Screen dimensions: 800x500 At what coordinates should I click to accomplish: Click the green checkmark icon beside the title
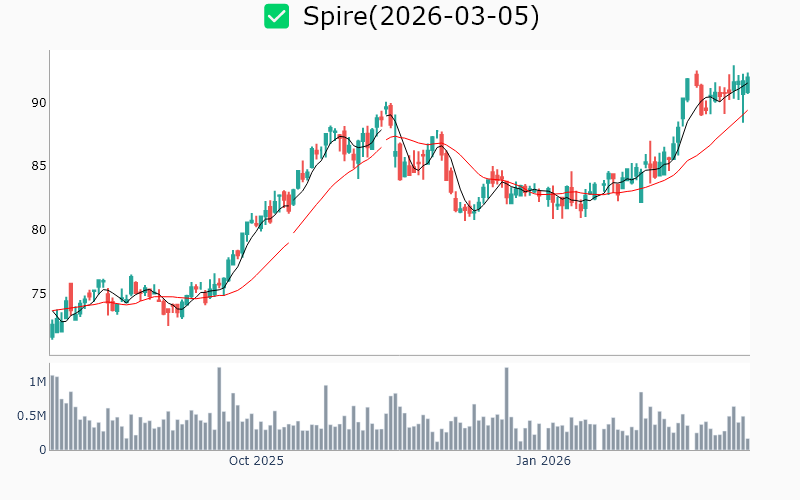coord(276,17)
